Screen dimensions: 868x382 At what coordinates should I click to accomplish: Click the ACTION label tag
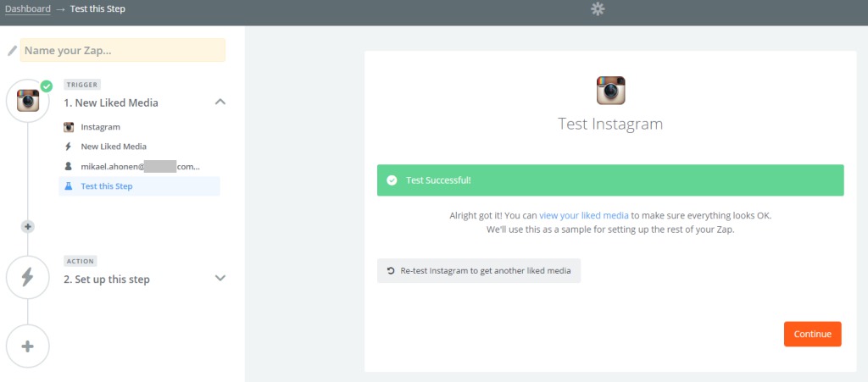81,261
